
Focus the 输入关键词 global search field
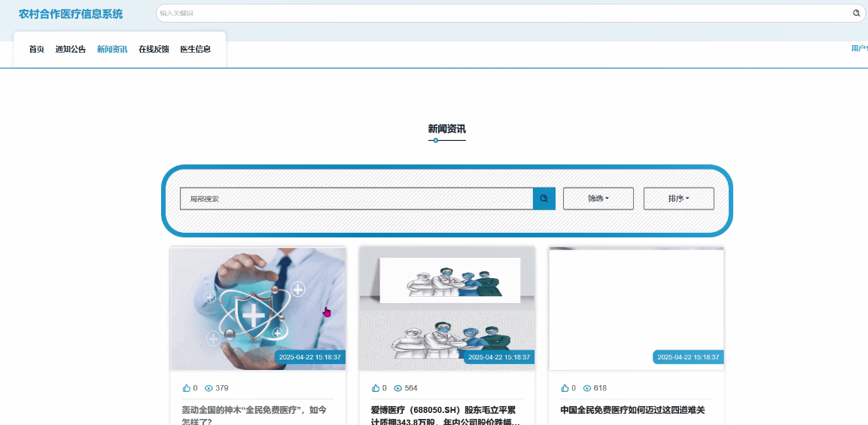tap(504, 13)
